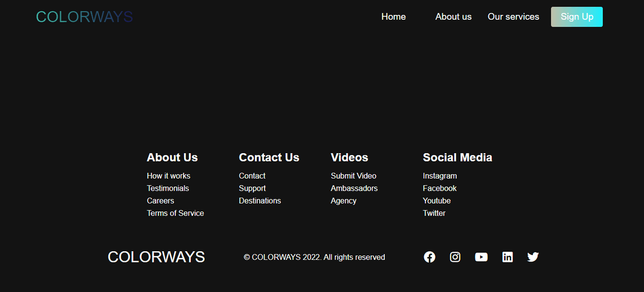Click the Support link under Contact Us

click(252, 188)
